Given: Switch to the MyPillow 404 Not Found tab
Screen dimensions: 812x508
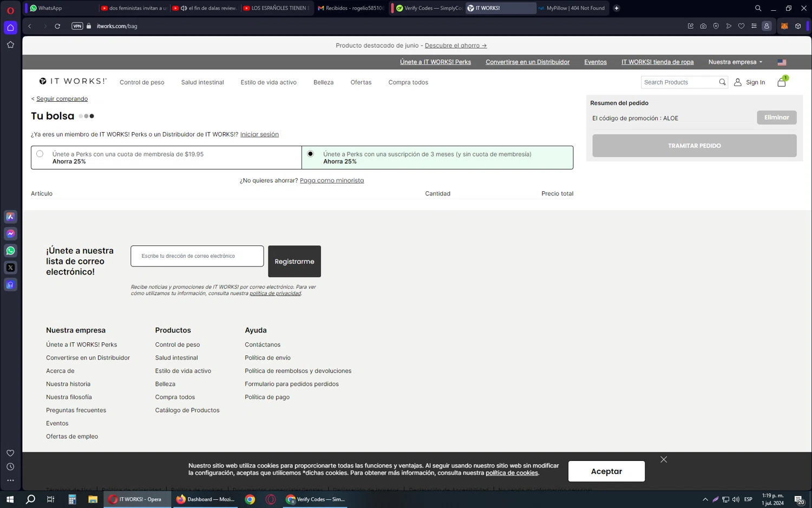Looking at the screenshot, I should 573,8.
